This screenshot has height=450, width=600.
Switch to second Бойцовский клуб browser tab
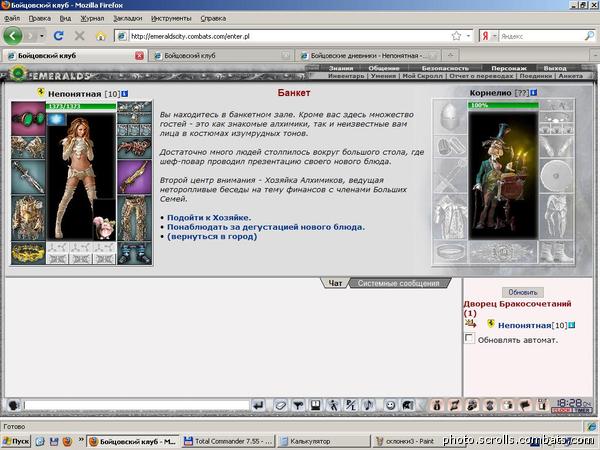tap(221, 56)
